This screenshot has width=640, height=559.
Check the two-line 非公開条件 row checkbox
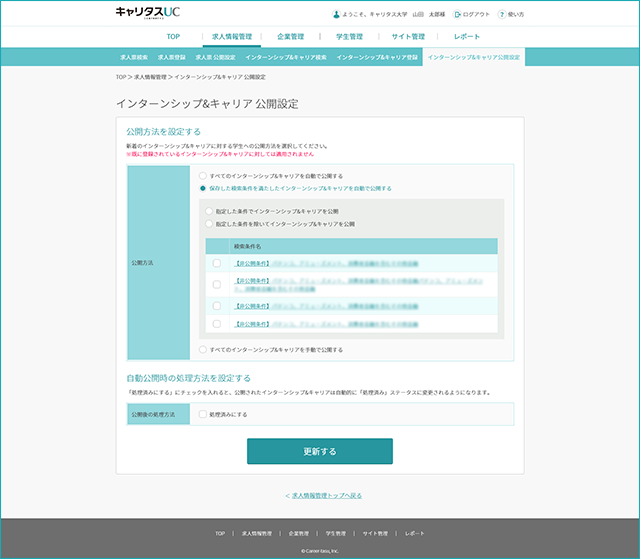tap(217, 284)
